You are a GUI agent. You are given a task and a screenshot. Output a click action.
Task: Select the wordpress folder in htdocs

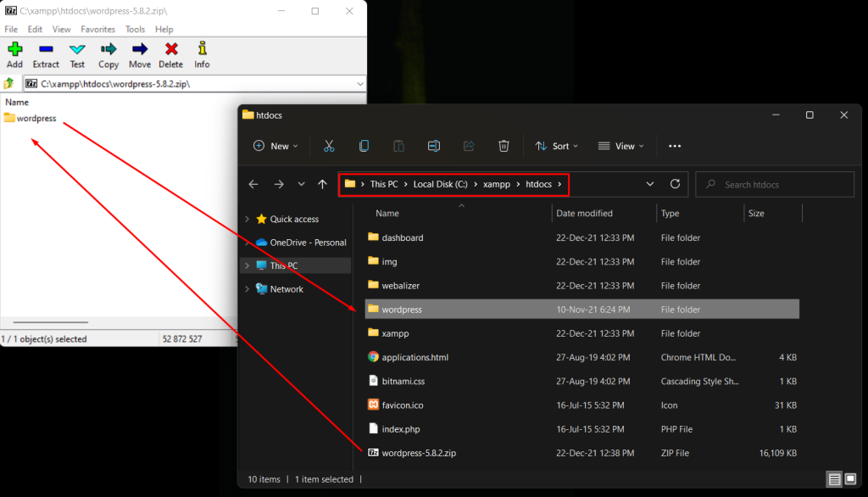581,310
